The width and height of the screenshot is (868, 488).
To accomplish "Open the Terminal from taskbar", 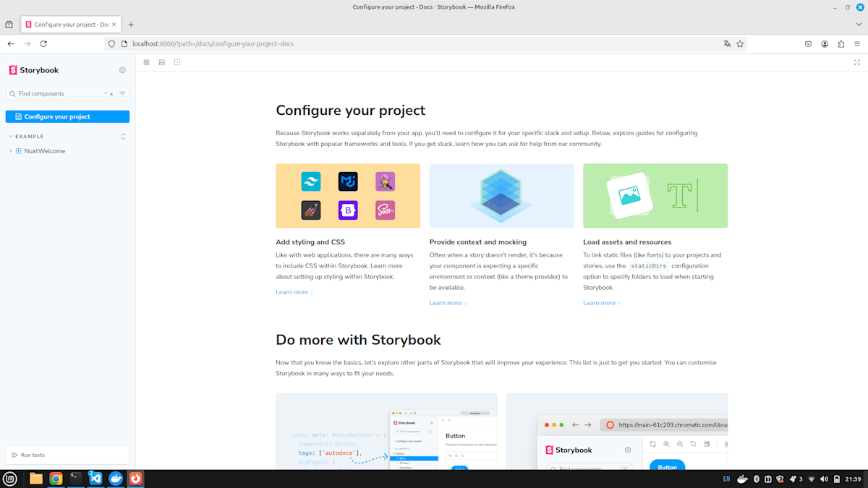I will point(76,479).
